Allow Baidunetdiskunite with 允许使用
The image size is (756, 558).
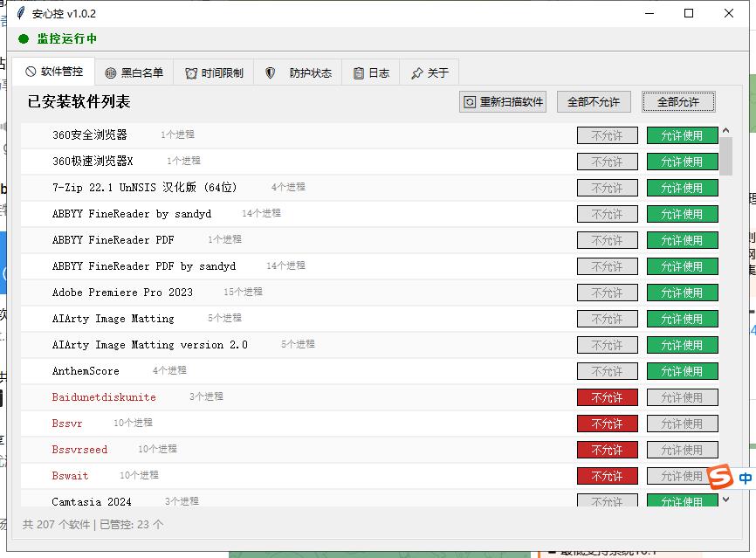click(682, 397)
